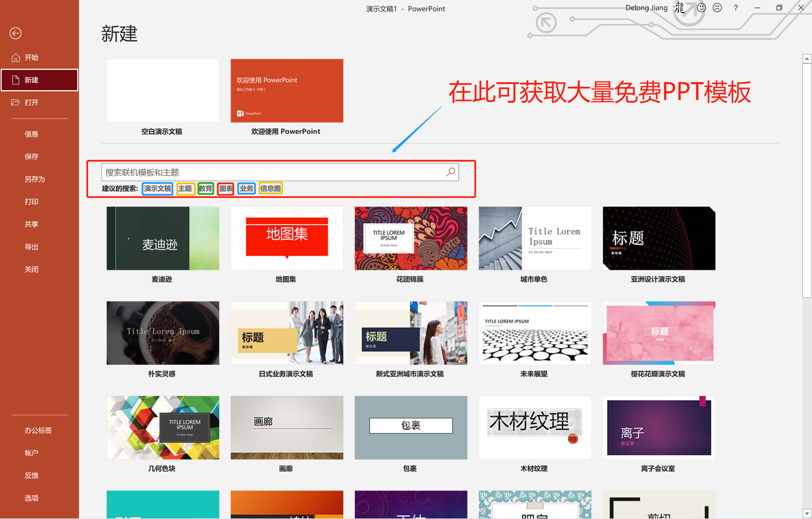Click the user avatar 龍 icon
The image size is (812, 519).
[x=680, y=8]
